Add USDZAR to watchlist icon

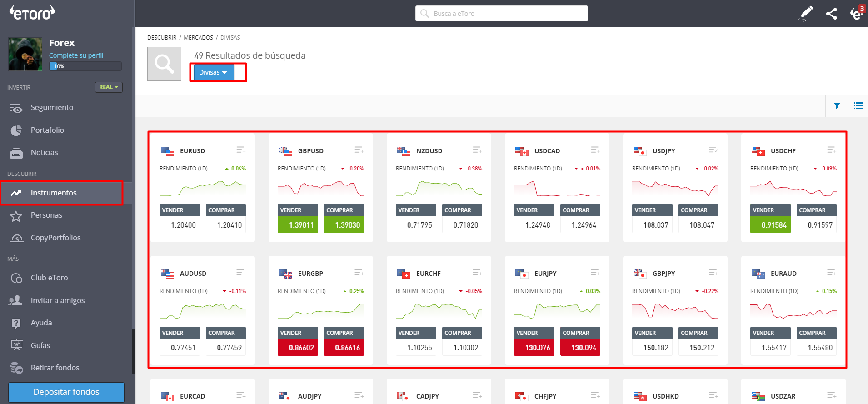832,395
